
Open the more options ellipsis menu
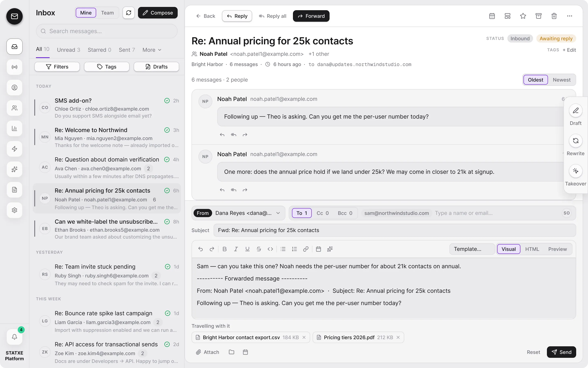pos(570,16)
